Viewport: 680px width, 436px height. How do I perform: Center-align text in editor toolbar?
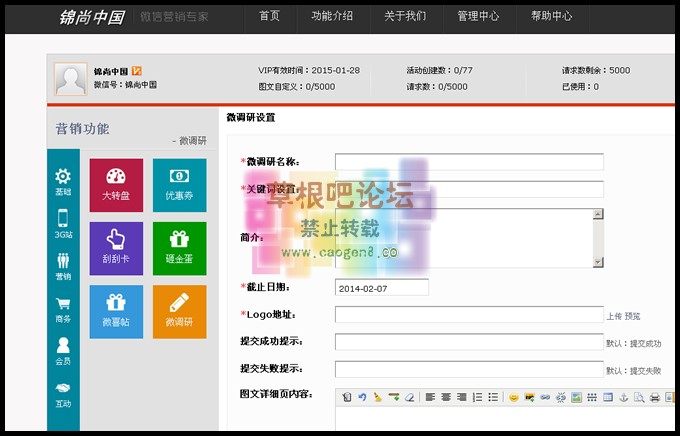446,397
